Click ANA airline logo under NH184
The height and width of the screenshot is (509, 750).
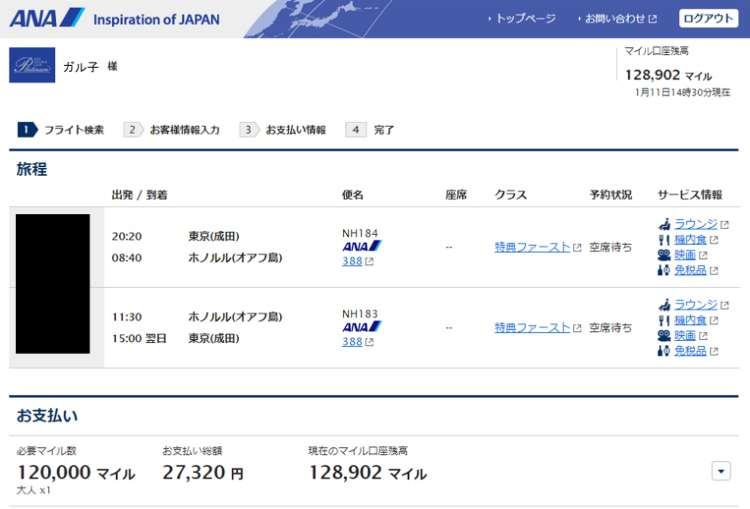pyautogui.click(x=362, y=246)
